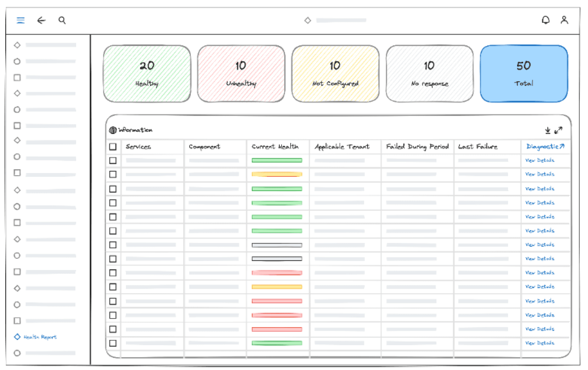Select the Not Configured summary card
This screenshot has height=370, width=588.
coord(335,74)
